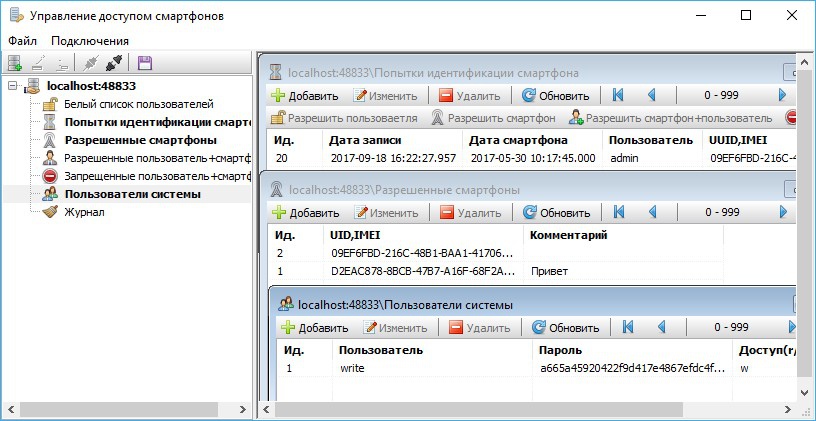Click Разрешить смартфон+пользователь button
Image resolution: width=816 pixels, height=421 pixels.
671,118
